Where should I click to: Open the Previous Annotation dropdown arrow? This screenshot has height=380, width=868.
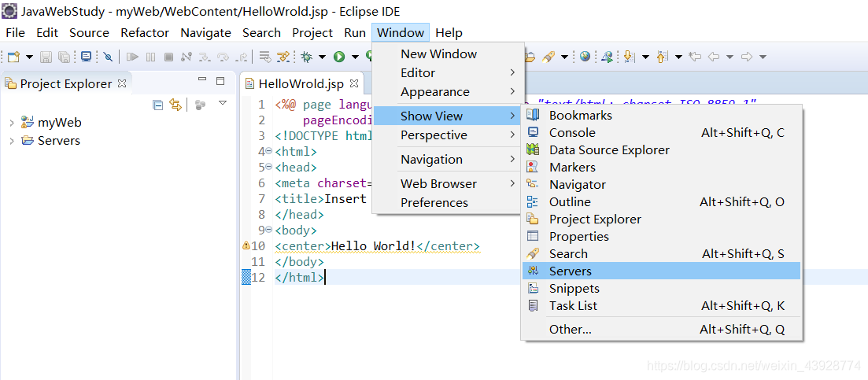(x=678, y=57)
